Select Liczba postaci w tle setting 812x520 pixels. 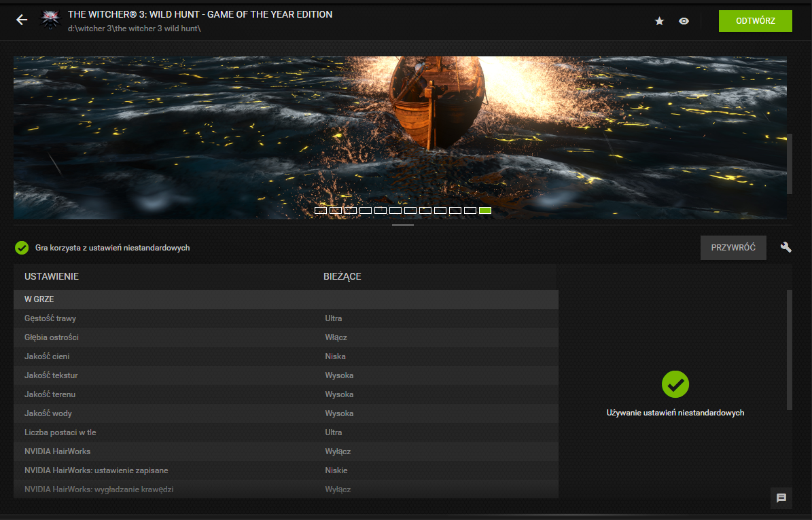coord(286,432)
